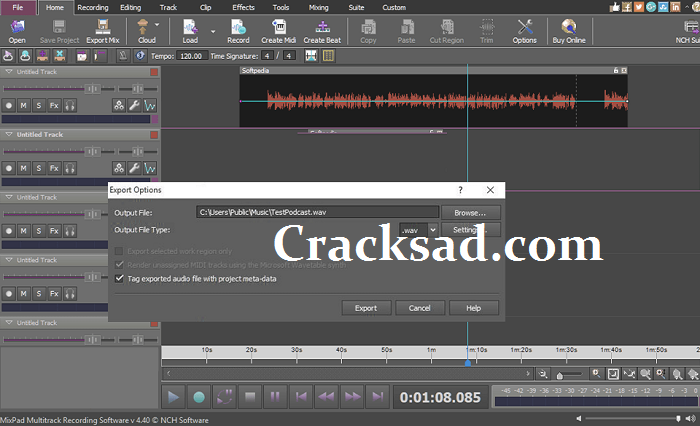Click the LinkedIn share icon at top right
Image resolution: width=700 pixels, height=426 pixels.
point(675,7)
